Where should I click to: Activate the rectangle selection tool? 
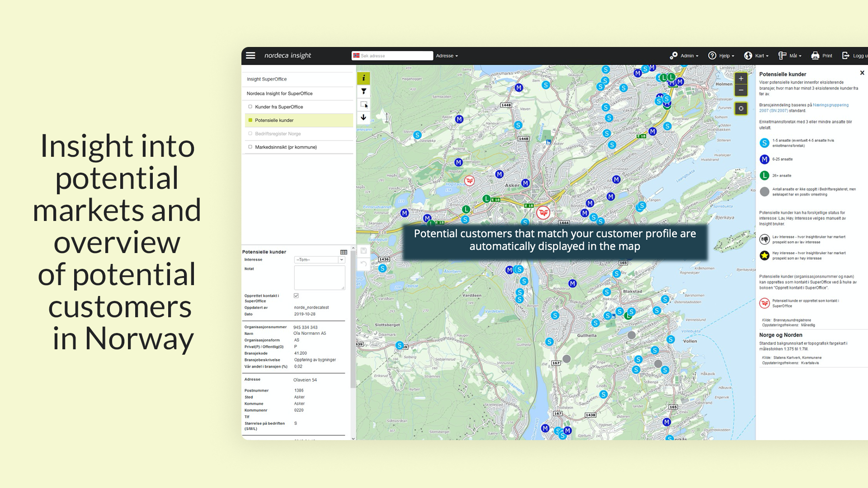(x=363, y=104)
